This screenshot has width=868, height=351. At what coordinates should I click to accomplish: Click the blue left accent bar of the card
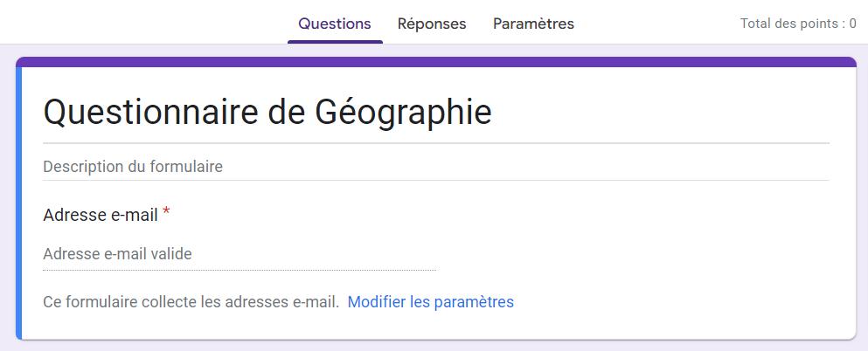[18, 201]
